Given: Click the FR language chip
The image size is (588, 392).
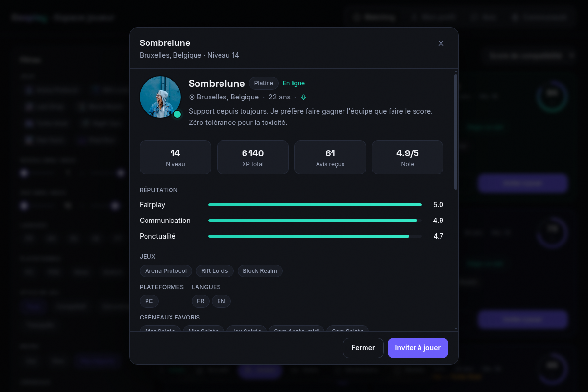Looking at the screenshot, I should (201, 301).
